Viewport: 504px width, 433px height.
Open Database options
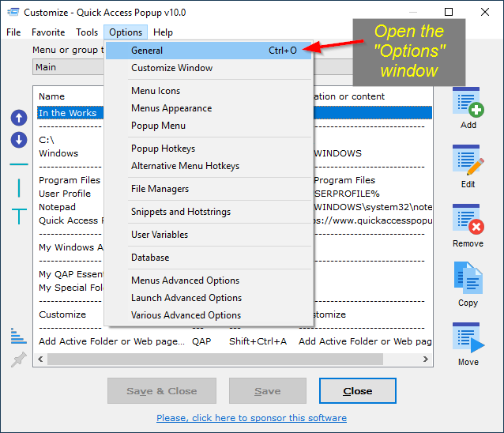pos(209,258)
